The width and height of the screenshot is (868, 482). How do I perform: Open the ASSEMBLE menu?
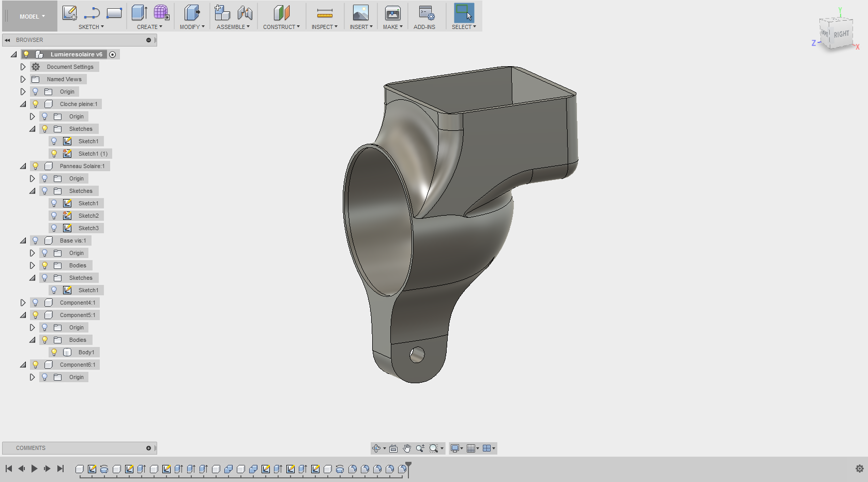[x=233, y=27]
